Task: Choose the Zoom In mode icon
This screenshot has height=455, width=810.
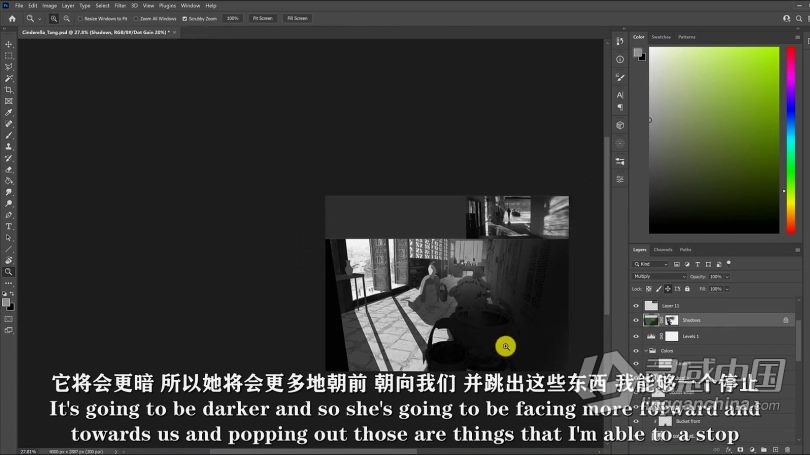Action: [54, 19]
